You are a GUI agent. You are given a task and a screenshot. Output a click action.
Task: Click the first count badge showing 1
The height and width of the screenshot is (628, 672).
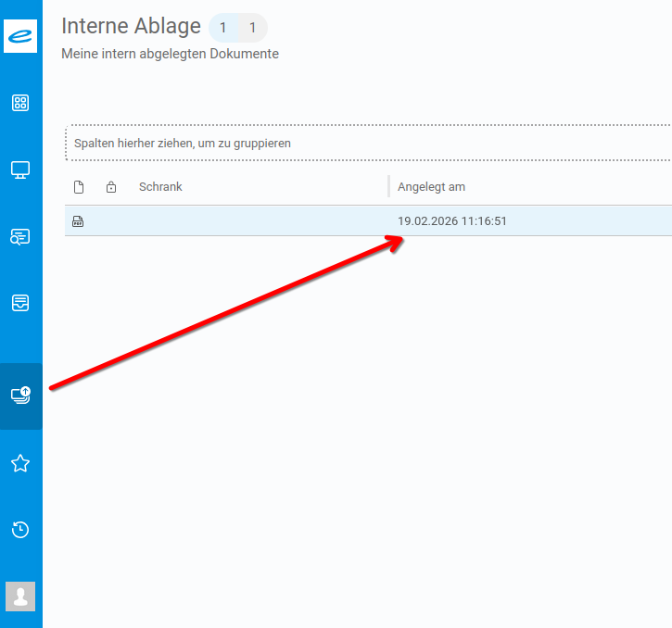(223, 28)
